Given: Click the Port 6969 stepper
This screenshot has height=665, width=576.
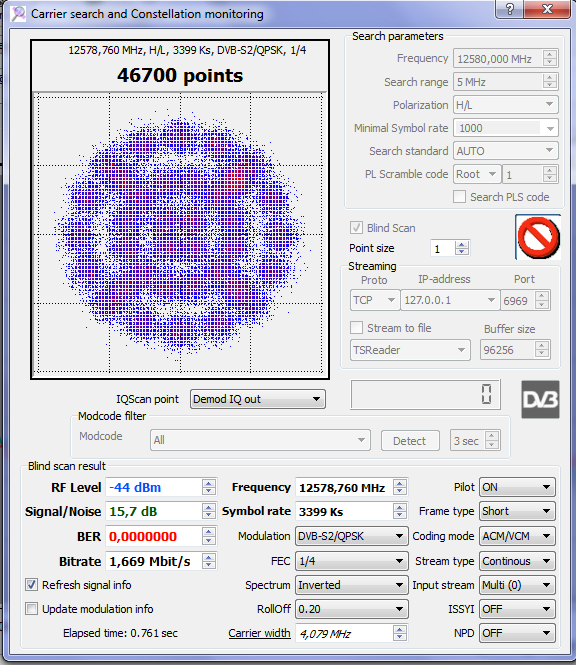Looking at the screenshot, I should (x=542, y=300).
